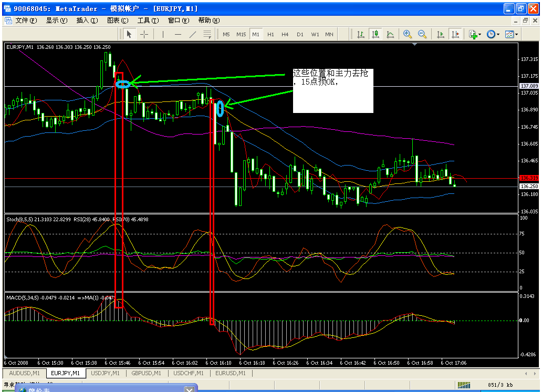Image resolution: width=542 pixels, height=392 pixels.
Task: Open the 工具(T) menu
Action: tap(148, 20)
